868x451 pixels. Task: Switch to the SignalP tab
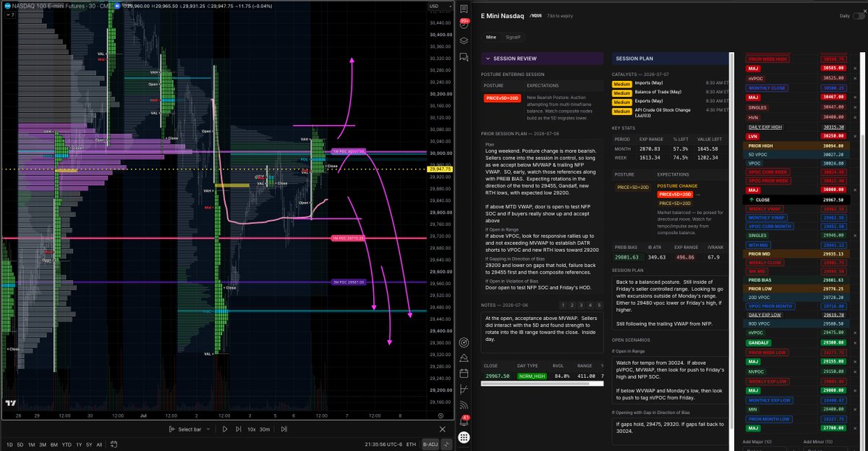(512, 37)
